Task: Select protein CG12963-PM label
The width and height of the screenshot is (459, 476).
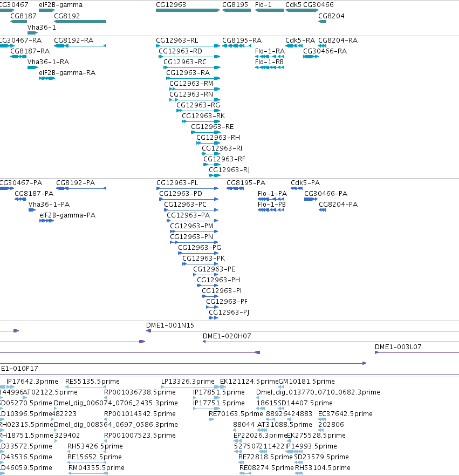Action: coord(191,226)
